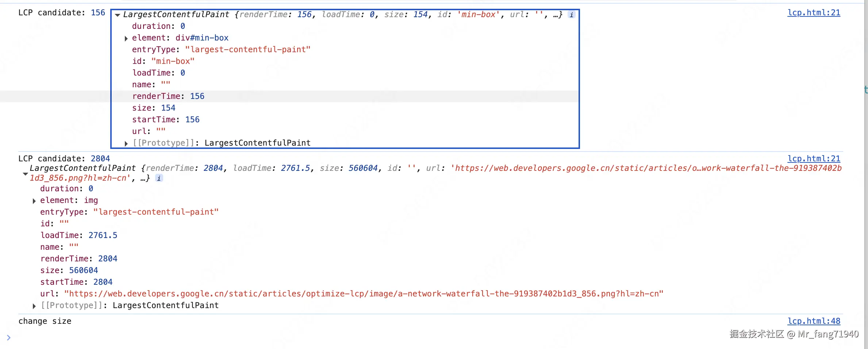Click the highlighted renderTime: 156 row
This screenshot has width=868, height=349.
(168, 96)
